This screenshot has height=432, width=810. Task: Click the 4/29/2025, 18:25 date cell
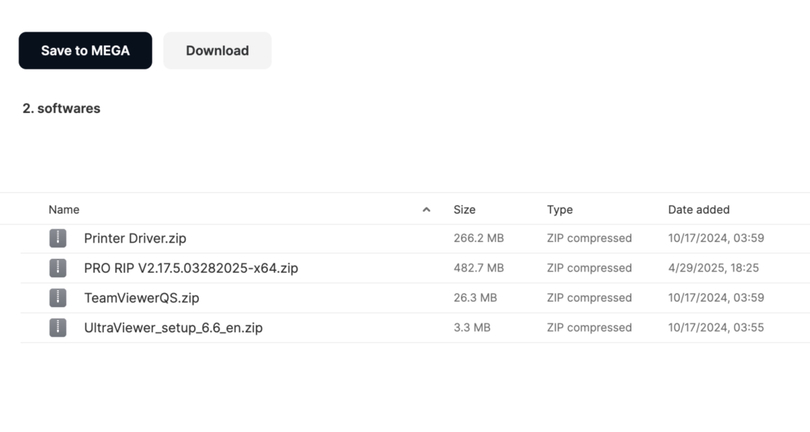713,268
